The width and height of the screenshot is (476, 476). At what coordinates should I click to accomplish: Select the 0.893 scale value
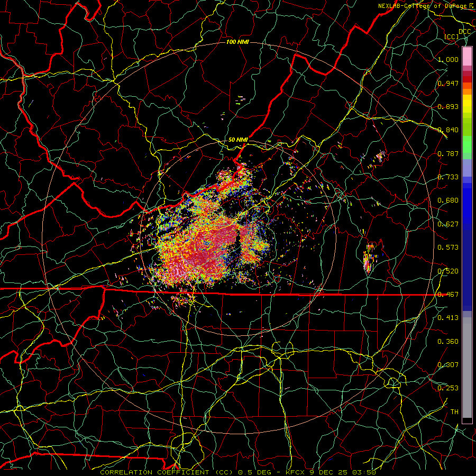pos(448,106)
